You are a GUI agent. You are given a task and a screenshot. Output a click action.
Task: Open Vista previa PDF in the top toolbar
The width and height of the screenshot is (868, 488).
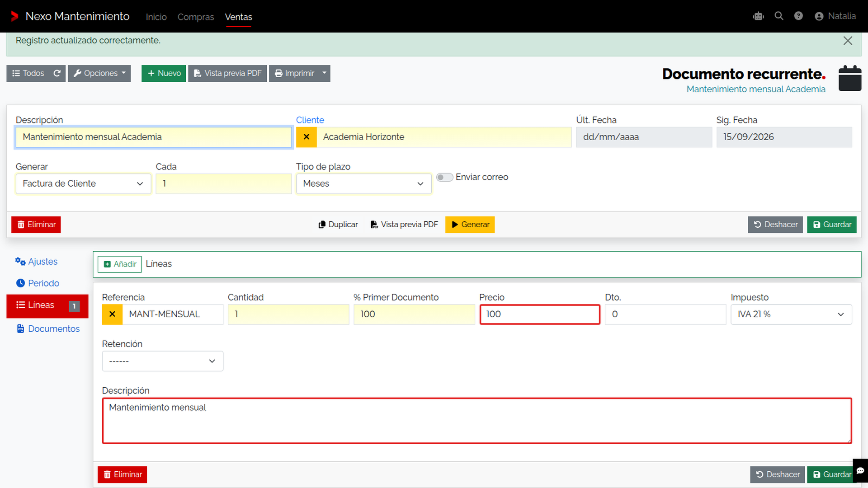click(227, 73)
